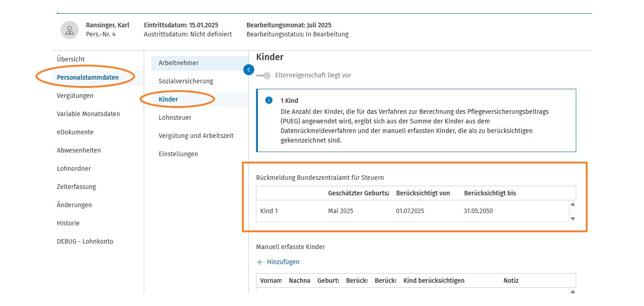Open the Übersicht menu item
This screenshot has width=644, height=306.
(x=71, y=59)
